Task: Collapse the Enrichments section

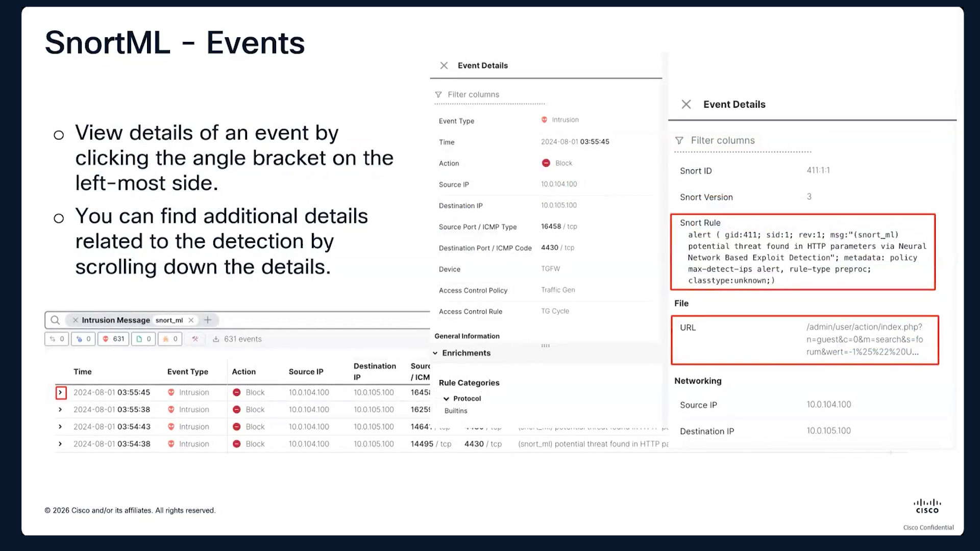Action: [435, 353]
